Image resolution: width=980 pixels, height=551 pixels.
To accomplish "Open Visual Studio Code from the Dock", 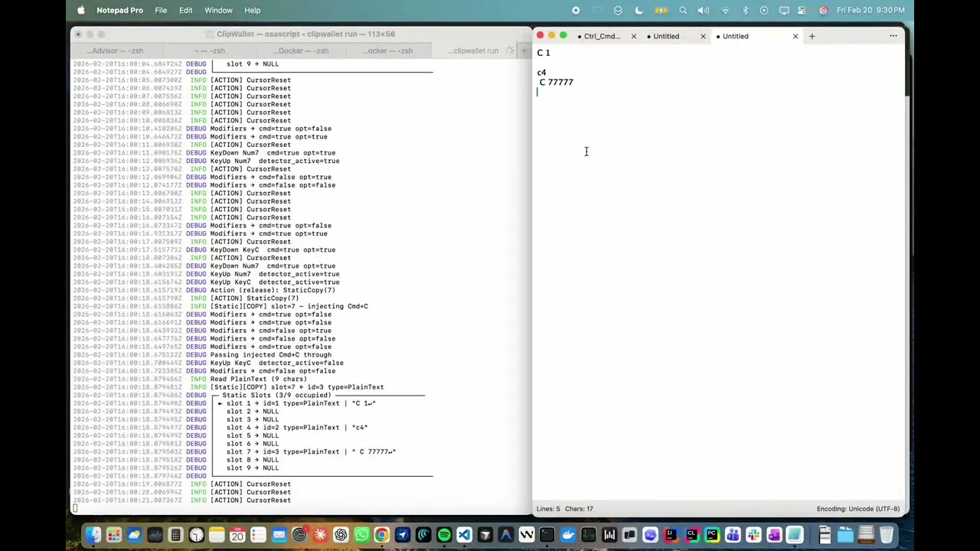I will click(464, 535).
